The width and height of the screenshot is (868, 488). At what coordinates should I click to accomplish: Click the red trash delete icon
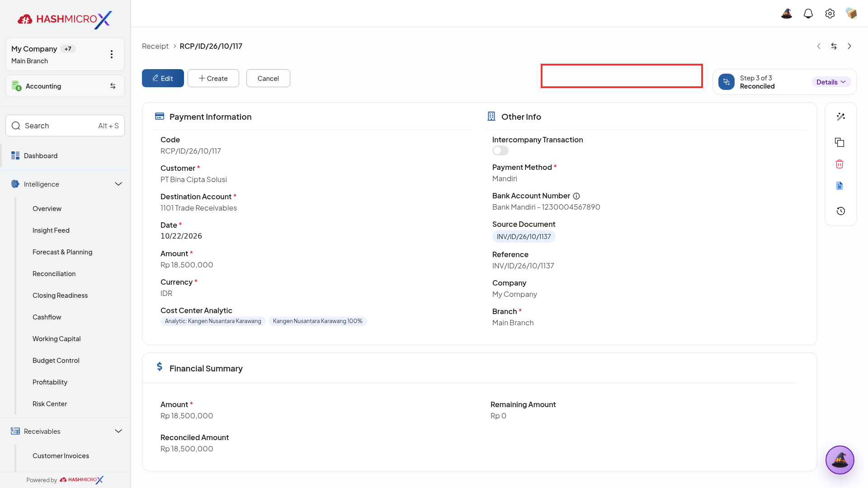[x=840, y=164]
